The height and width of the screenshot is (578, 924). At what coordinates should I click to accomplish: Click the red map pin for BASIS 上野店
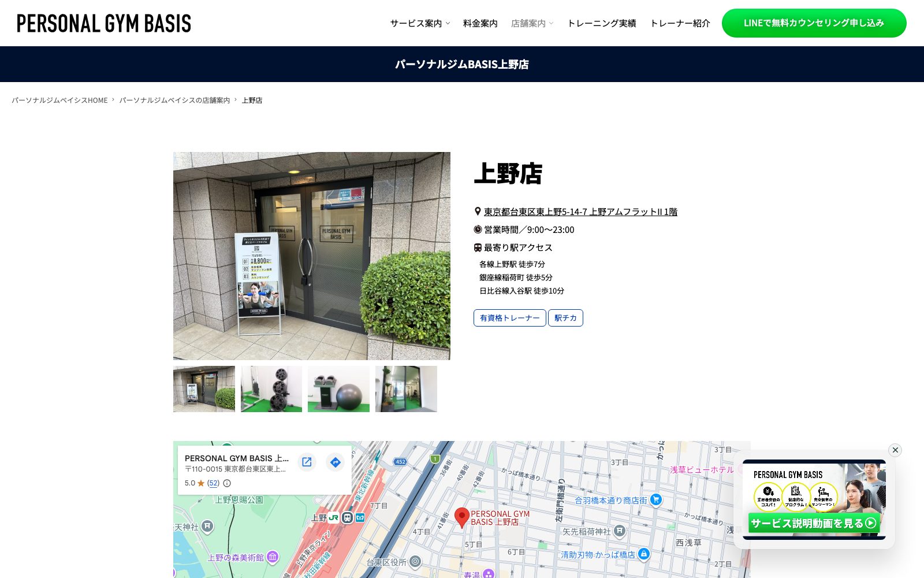point(461,518)
